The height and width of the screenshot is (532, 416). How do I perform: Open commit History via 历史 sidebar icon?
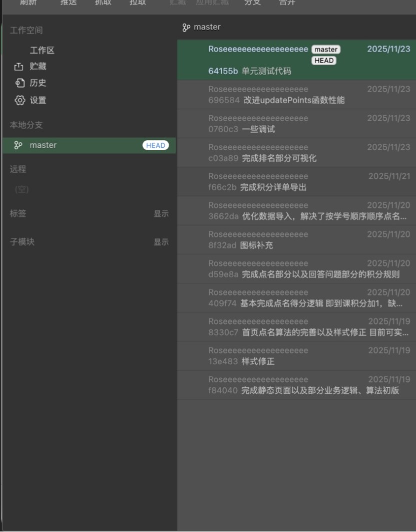tap(20, 83)
